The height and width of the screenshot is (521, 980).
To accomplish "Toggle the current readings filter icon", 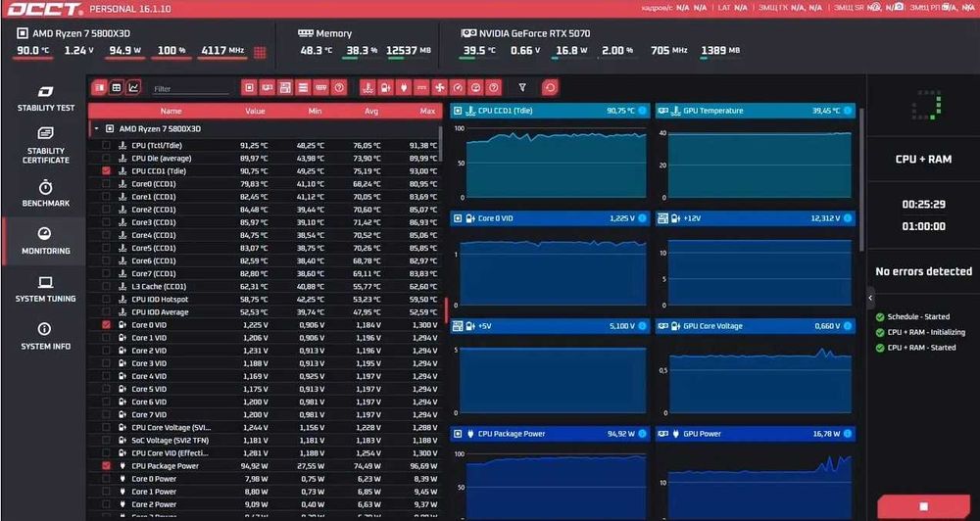I will (421, 87).
